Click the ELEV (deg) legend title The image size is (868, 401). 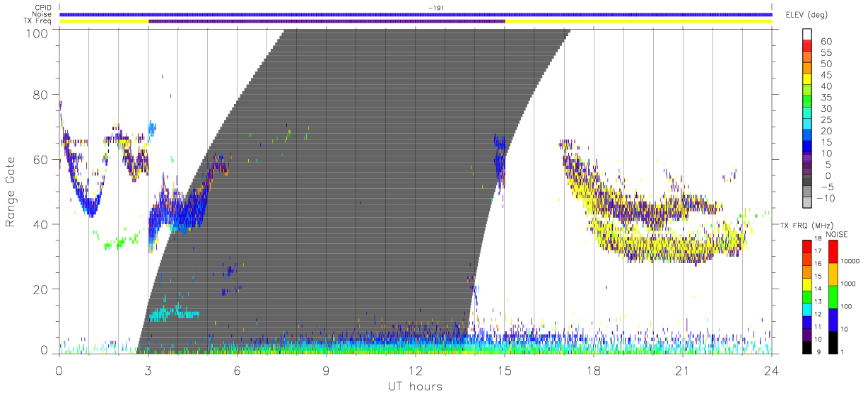click(x=807, y=14)
